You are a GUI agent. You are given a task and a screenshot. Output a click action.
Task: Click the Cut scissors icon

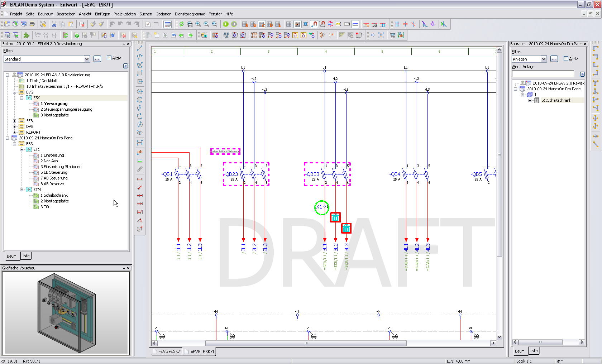coord(54,24)
